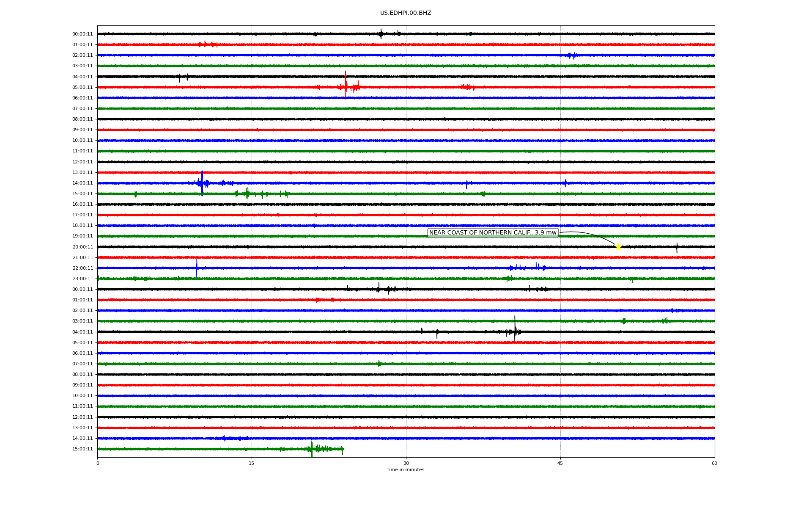
Task: Click the x-axis tick label 45
Action: click(560, 463)
